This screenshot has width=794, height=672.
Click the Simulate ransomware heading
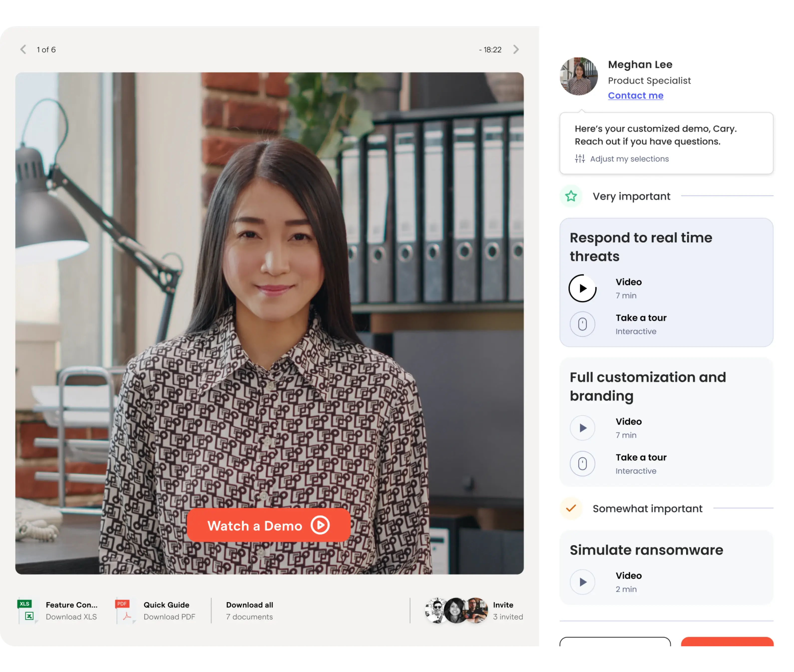[x=646, y=550]
